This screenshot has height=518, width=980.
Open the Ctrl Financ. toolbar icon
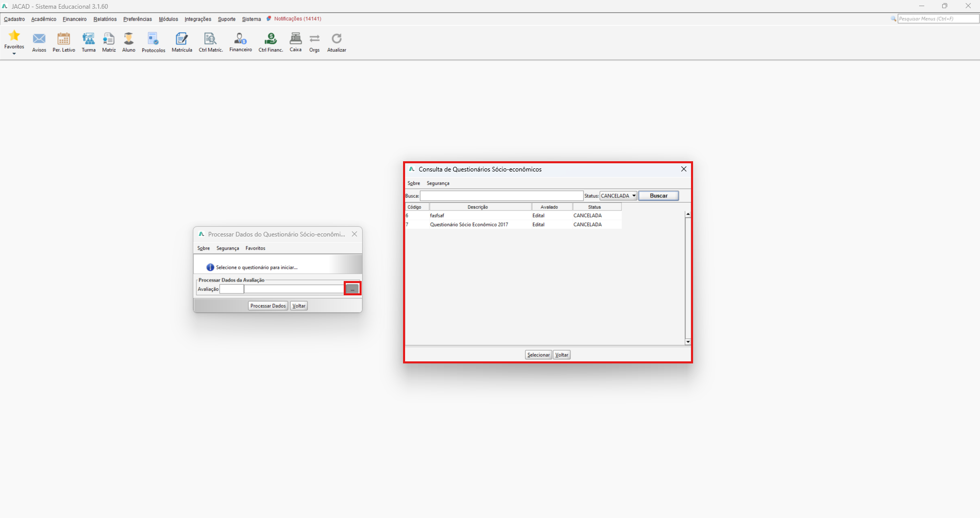[271, 39]
